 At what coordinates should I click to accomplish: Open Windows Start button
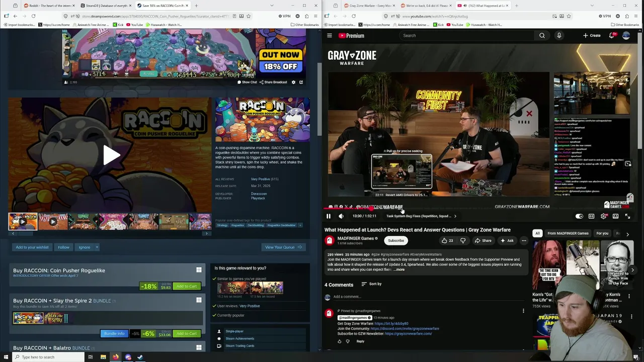click(x=6, y=357)
